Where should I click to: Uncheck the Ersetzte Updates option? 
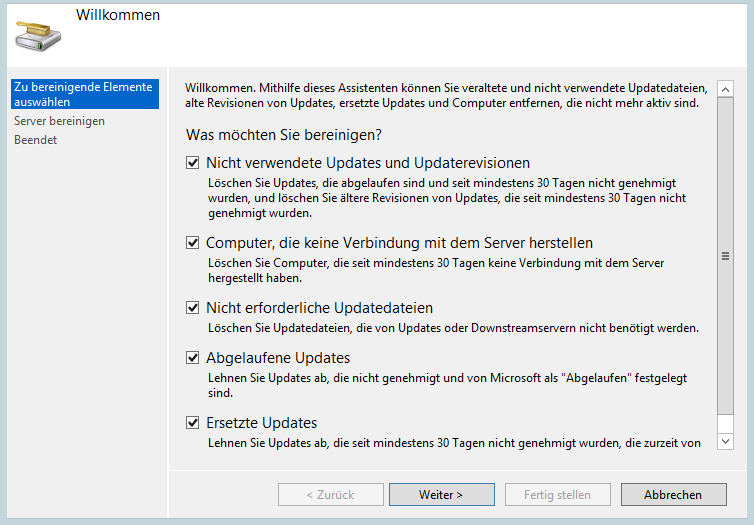pyautogui.click(x=192, y=423)
